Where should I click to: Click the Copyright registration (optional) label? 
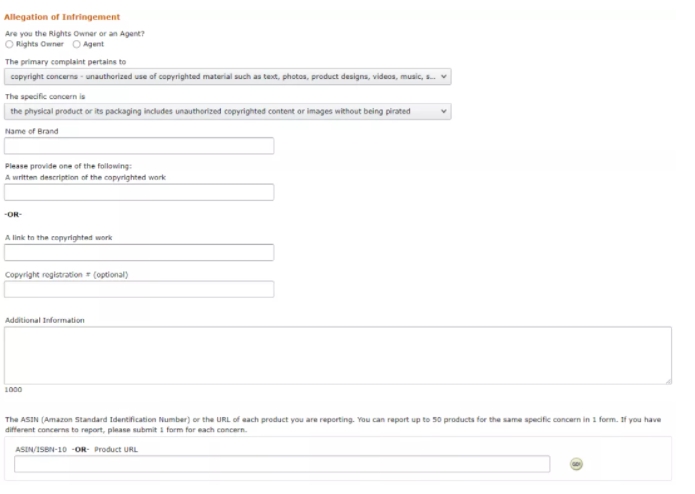click(x=66, y=274)
